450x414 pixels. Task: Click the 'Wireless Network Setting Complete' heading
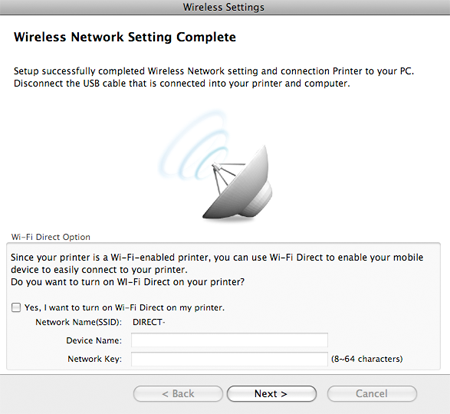click(x=125, y=37)
